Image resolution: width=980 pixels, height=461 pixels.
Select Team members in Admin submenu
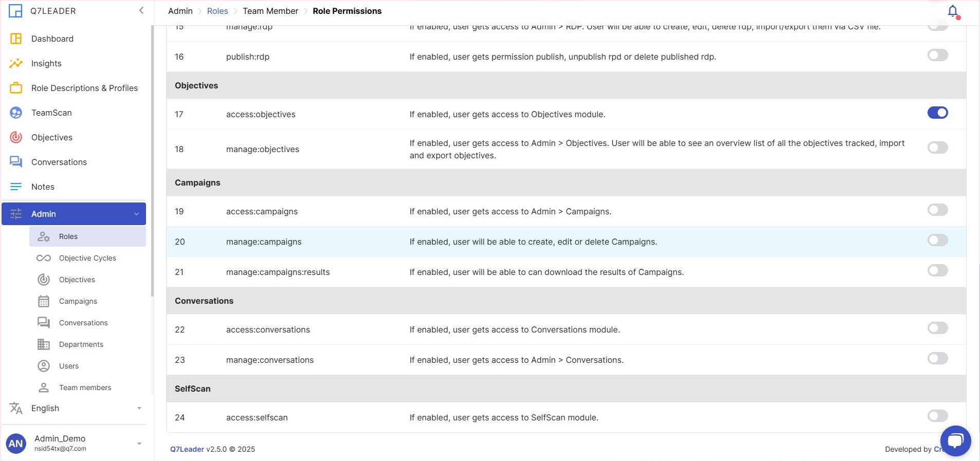85,388
